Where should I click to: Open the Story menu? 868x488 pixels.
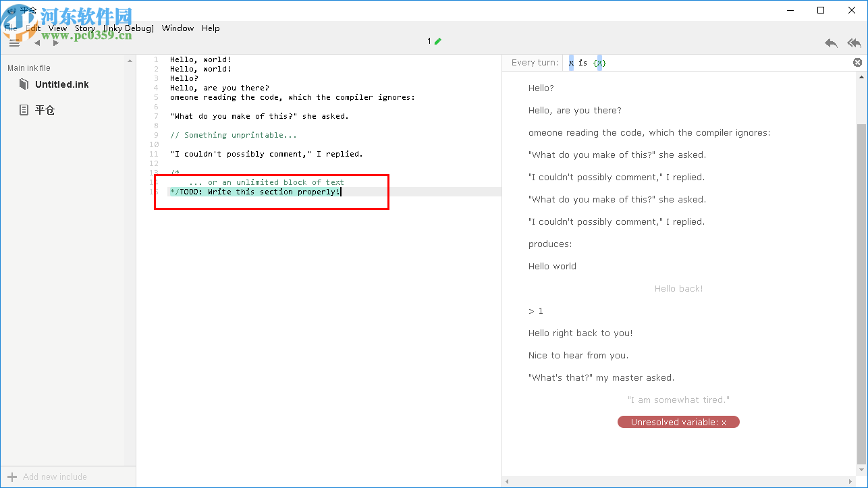pyautogui.click(x=85, y=28)
